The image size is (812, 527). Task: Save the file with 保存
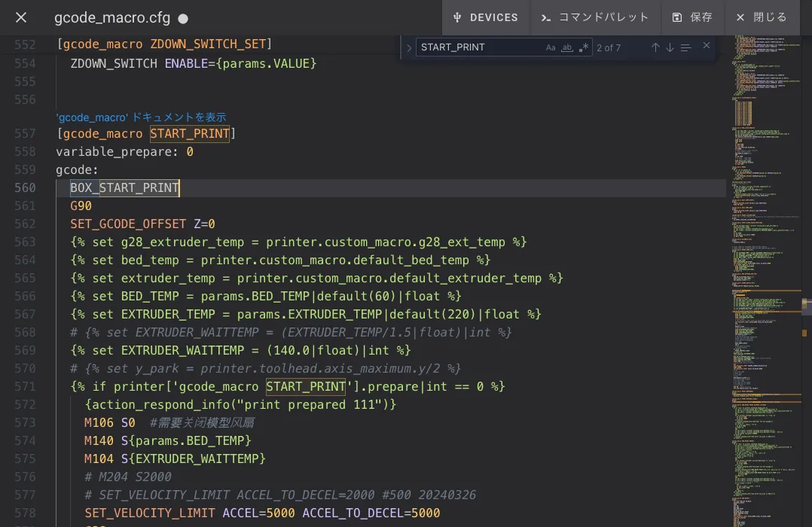click(x=692, y=17)
